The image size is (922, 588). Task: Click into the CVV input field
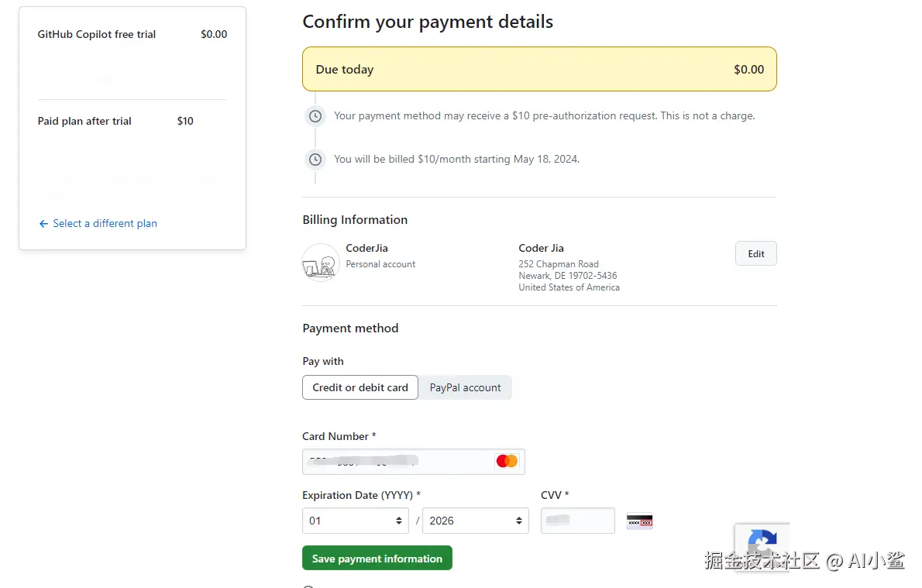577,521
